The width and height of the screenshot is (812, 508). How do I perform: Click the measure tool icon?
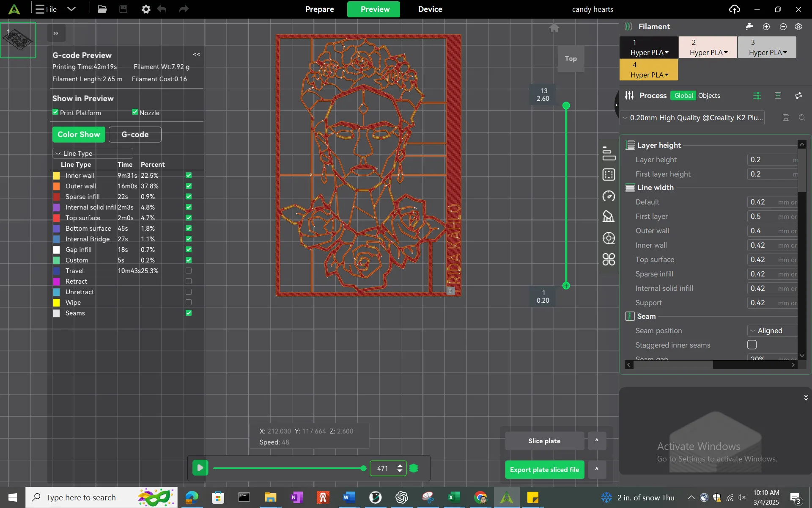609,217
